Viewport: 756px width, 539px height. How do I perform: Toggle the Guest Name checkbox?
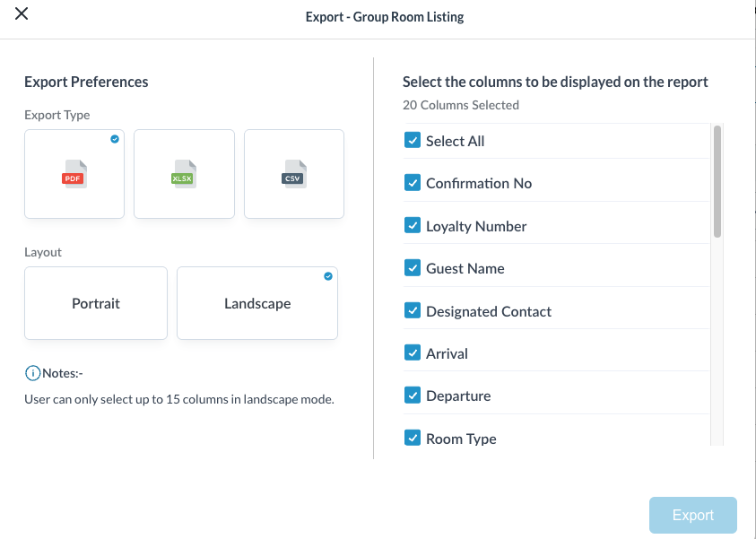pos(413,268)
